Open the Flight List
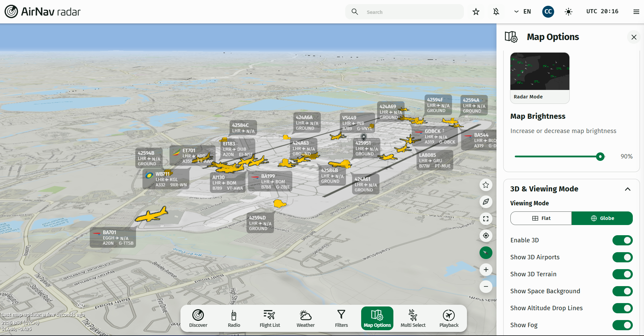 (x=270, y=318)
